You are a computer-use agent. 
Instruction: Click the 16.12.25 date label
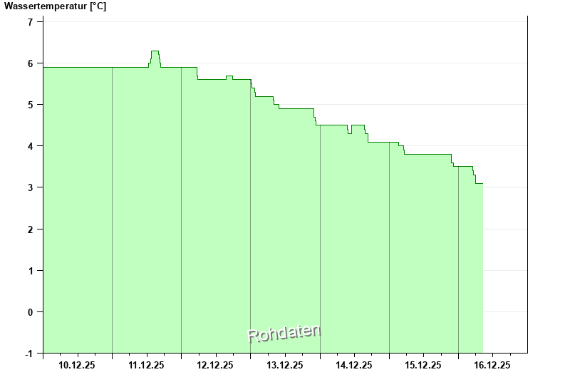pos(492,365)
